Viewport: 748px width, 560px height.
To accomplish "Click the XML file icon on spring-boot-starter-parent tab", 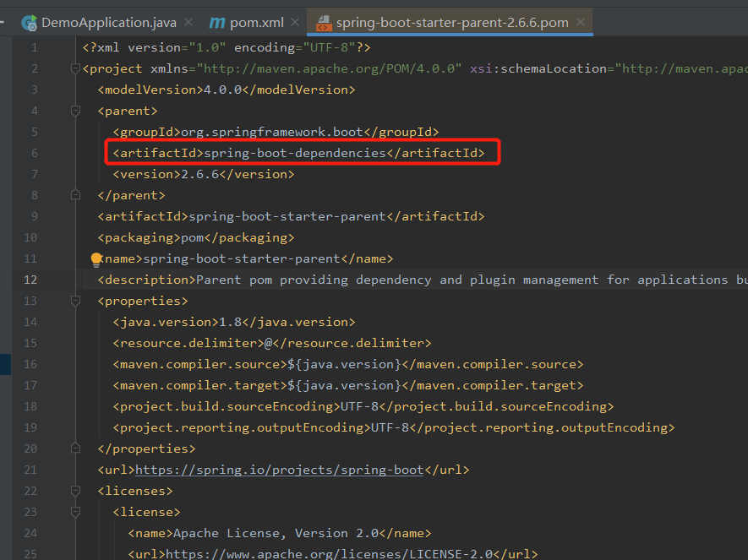I will point(324,23).
